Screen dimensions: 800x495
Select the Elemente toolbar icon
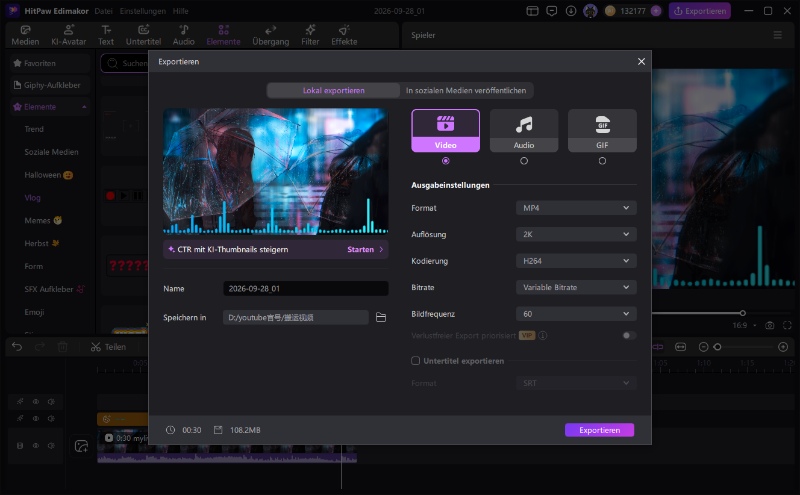(223, 35)
